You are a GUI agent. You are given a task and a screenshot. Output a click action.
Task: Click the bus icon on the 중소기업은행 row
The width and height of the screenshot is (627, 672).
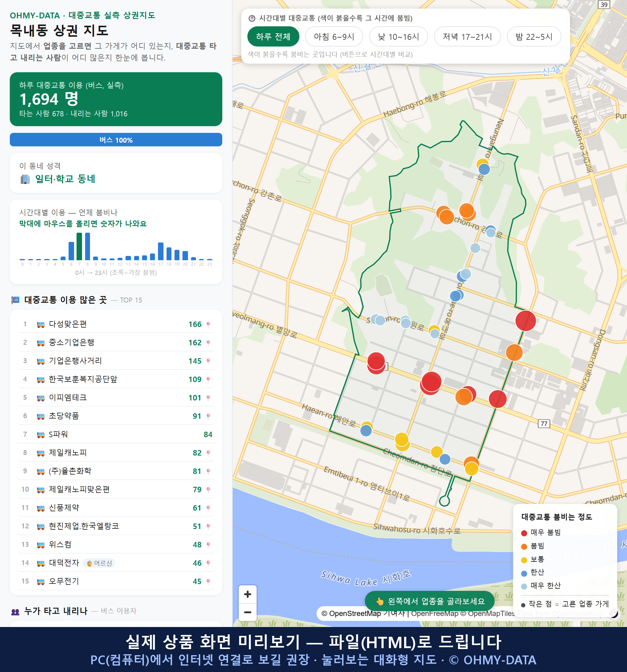pos(40,343)
